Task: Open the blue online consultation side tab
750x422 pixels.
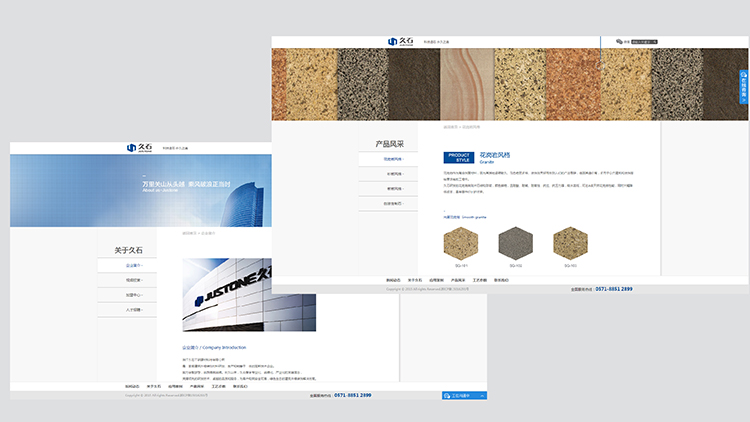Action: coord(744,87)
